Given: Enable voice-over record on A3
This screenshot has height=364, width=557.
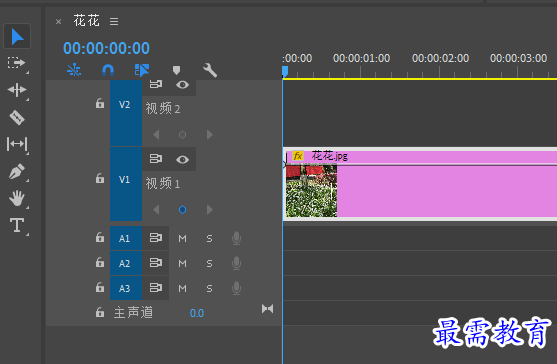Looking at the screenshot, I should (x=236, y=288).
